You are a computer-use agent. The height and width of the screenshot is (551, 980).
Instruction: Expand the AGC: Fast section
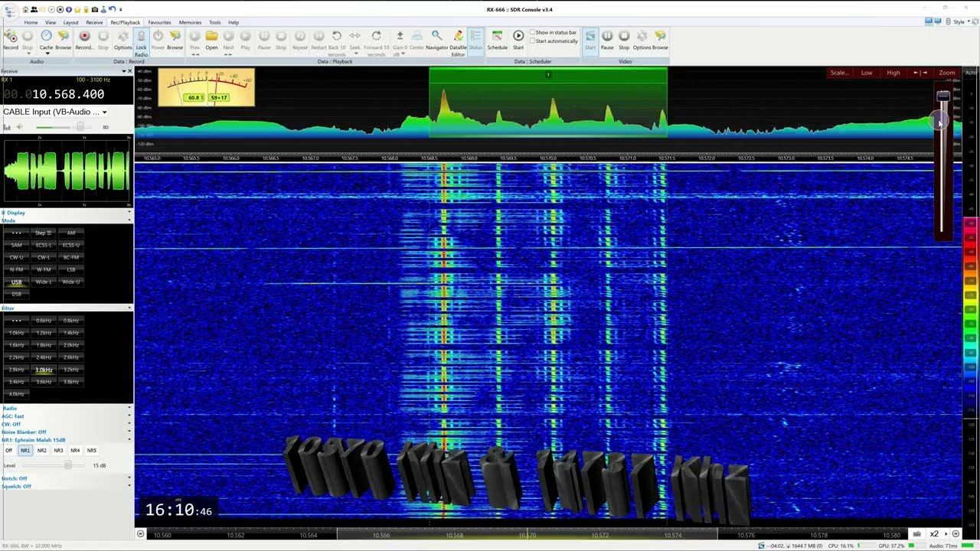click(x=129, y=416)
